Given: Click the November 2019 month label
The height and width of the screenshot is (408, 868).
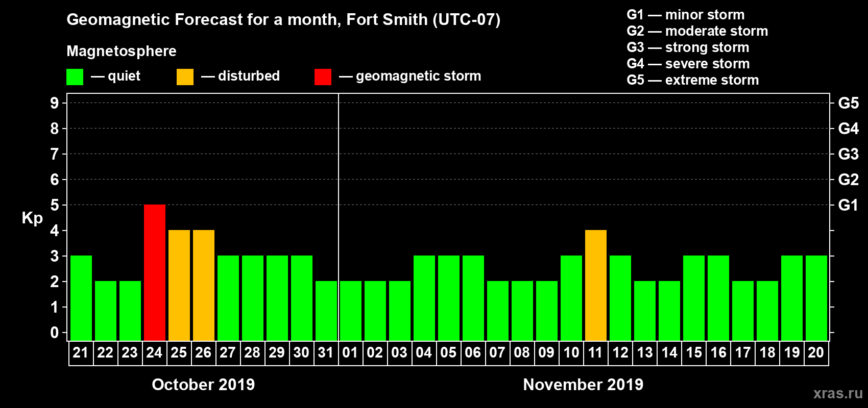Looking at the screenshot, I should coord(583,385).
